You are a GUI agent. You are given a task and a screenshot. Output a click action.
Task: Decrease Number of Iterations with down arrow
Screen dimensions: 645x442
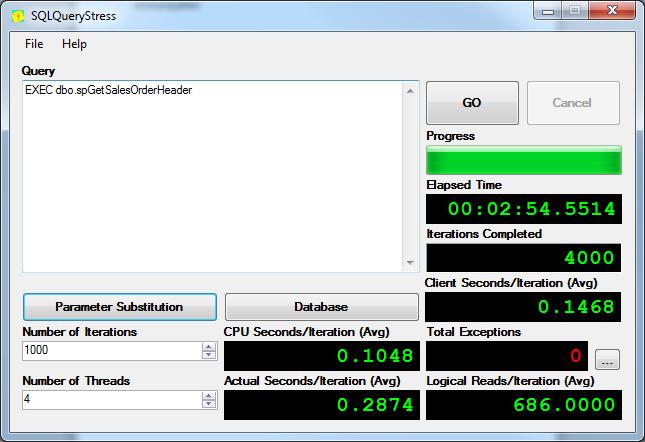209,355
